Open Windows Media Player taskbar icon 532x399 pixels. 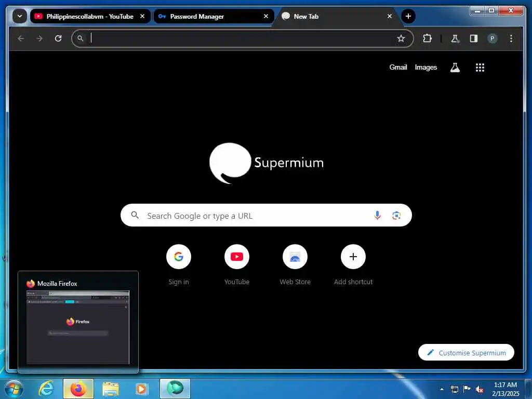coord(142,389)
